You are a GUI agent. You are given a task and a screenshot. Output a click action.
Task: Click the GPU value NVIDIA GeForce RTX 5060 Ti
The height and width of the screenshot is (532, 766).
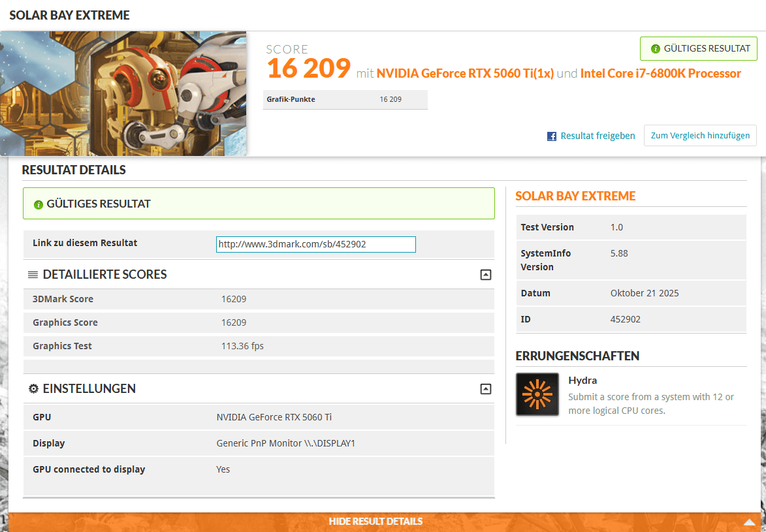tap(274, 417)
